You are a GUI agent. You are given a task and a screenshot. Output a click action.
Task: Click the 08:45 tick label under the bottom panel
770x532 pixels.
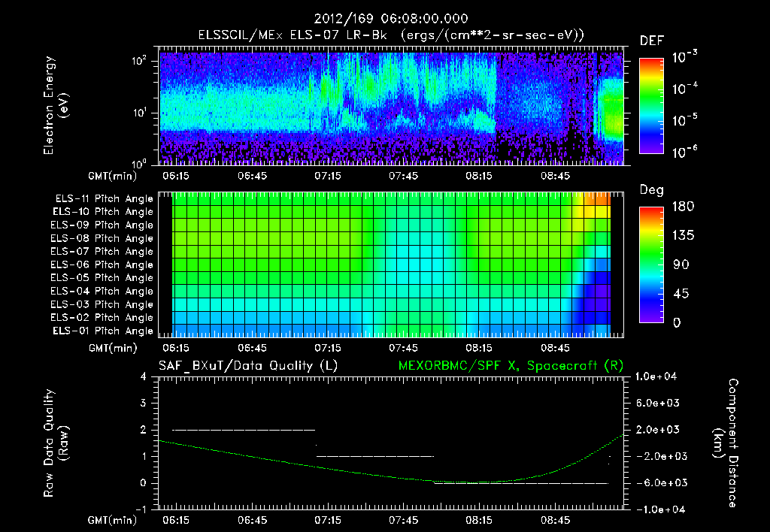point(556,520)
